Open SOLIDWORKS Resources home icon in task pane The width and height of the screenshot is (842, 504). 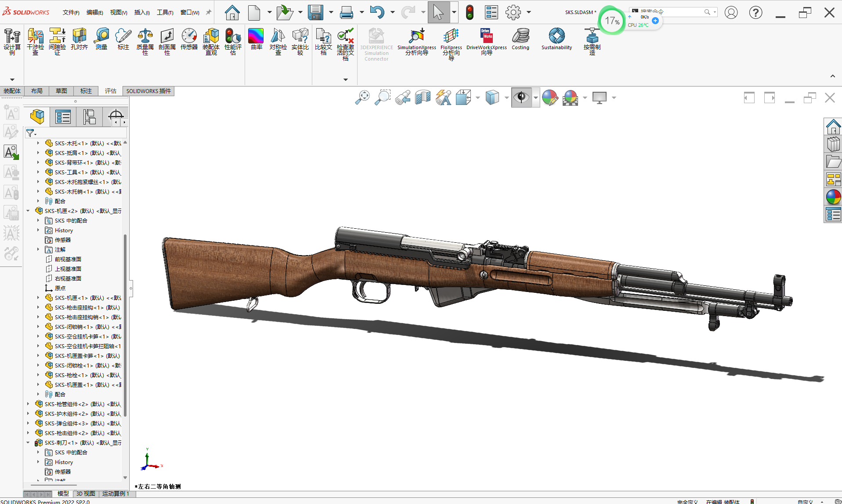[833, 127]
